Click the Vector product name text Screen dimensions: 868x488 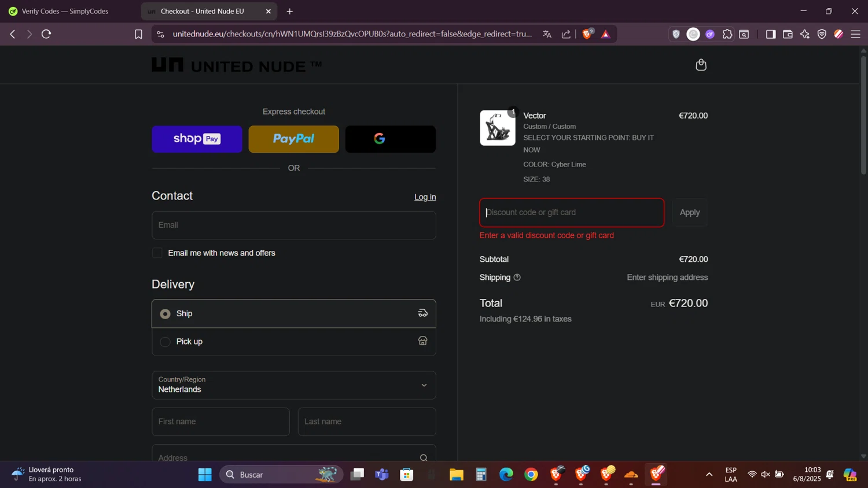535,116
